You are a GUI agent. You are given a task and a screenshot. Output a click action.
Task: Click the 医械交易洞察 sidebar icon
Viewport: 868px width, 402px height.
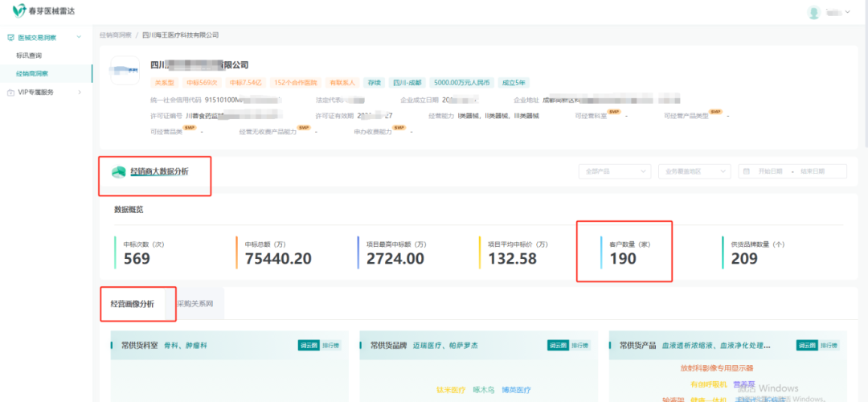(10, 37)
